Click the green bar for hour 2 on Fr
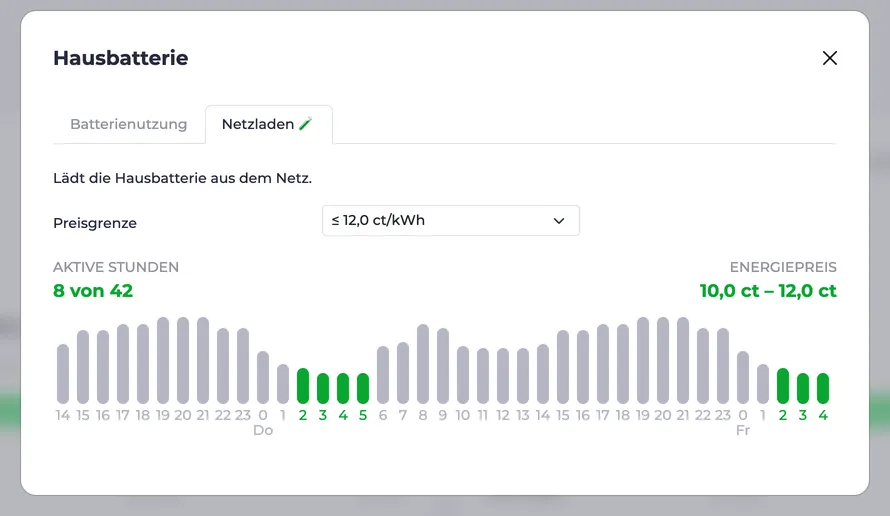Screen dimensions: 890x516 click(x=783, y=386)
